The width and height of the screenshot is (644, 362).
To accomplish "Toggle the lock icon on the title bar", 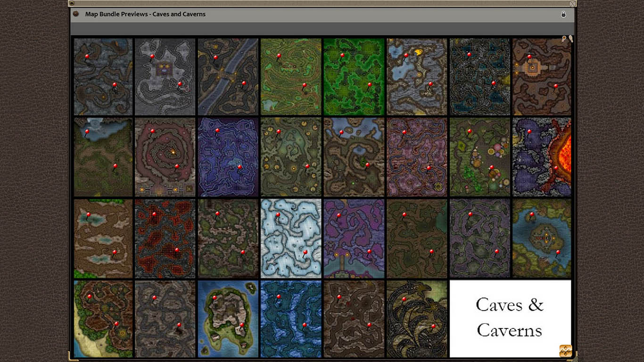I will (x=564, y=14).
